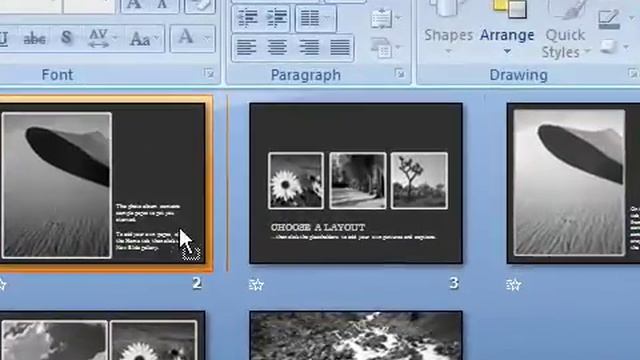Apply the font color A button
The height and width of the screenshot is (360, 640).
[x=185, y=38]
